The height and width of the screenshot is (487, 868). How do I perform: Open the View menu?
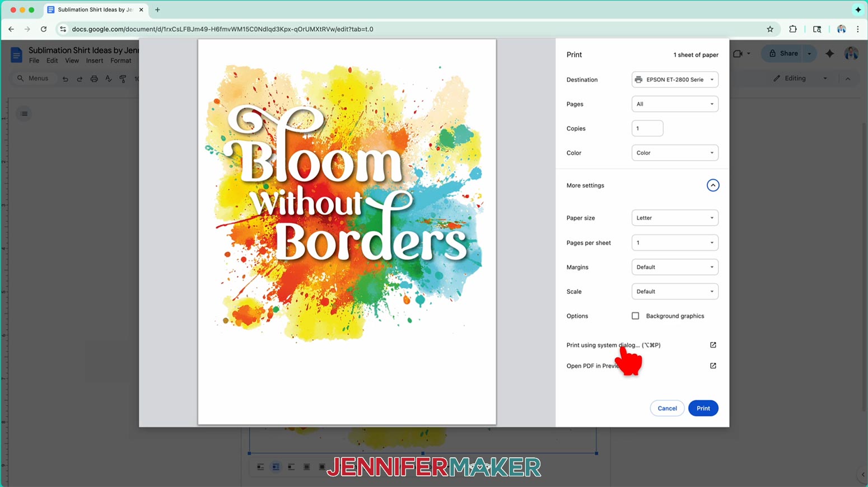pyautogui.click(x=72, y=60)
